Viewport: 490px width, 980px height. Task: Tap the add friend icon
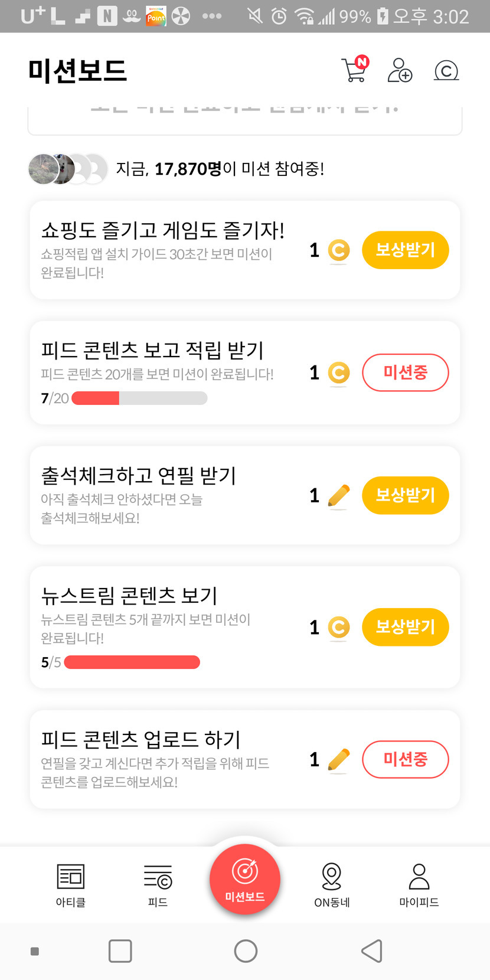(400, 70)
